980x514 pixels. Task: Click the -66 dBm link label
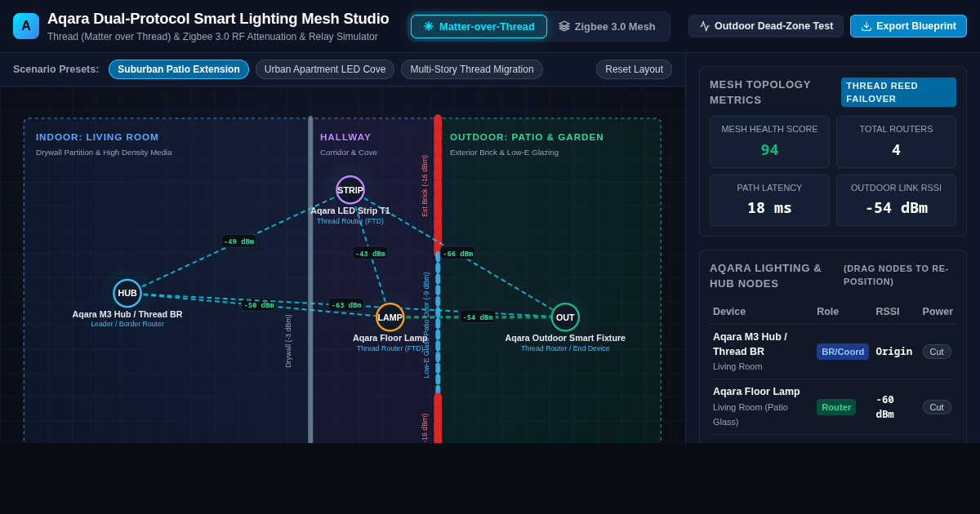tap(457, 254)
